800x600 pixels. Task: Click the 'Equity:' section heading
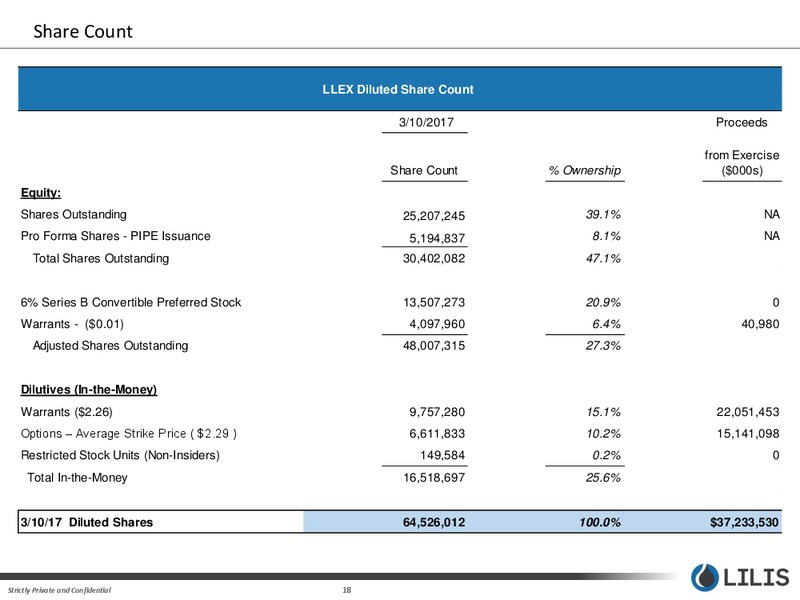[x=41, y=193]
